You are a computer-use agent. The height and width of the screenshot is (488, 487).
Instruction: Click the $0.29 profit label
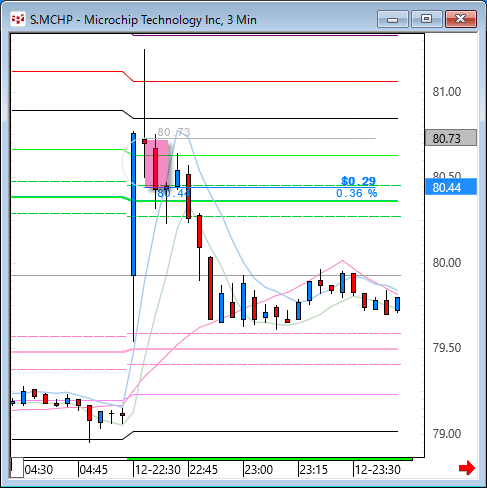[359, 181]
